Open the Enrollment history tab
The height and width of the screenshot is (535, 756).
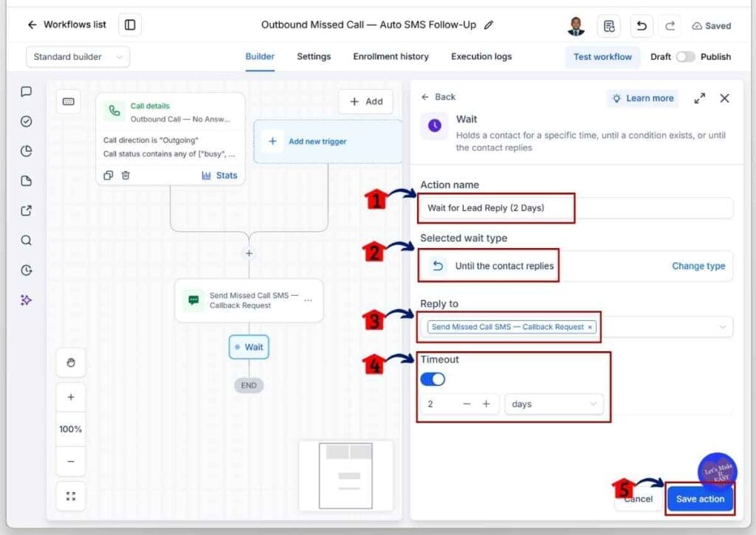click(391, 56)
